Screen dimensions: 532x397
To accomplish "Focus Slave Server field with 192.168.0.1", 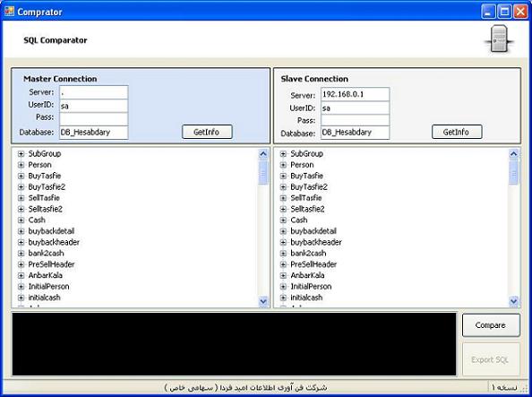I will tap(355, 94).
